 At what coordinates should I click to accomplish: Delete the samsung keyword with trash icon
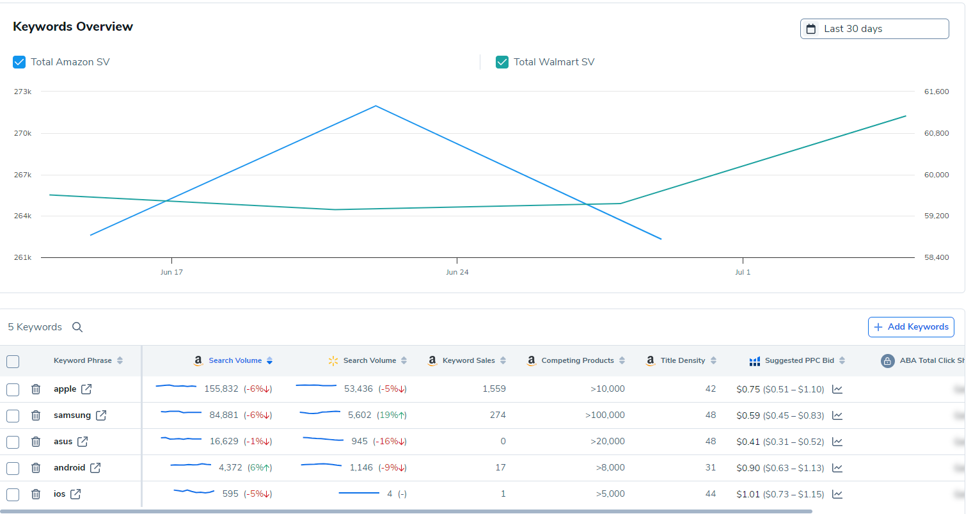pos(36,415)
